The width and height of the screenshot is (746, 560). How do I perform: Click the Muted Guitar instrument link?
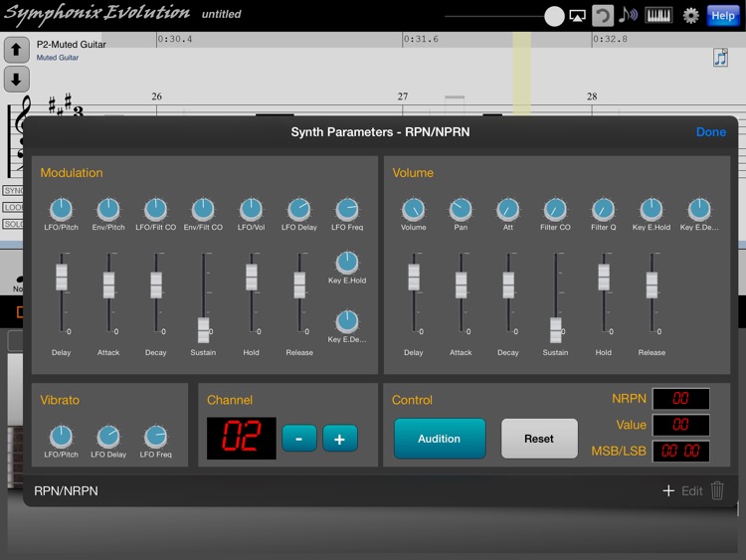click(x=58, y=58)
